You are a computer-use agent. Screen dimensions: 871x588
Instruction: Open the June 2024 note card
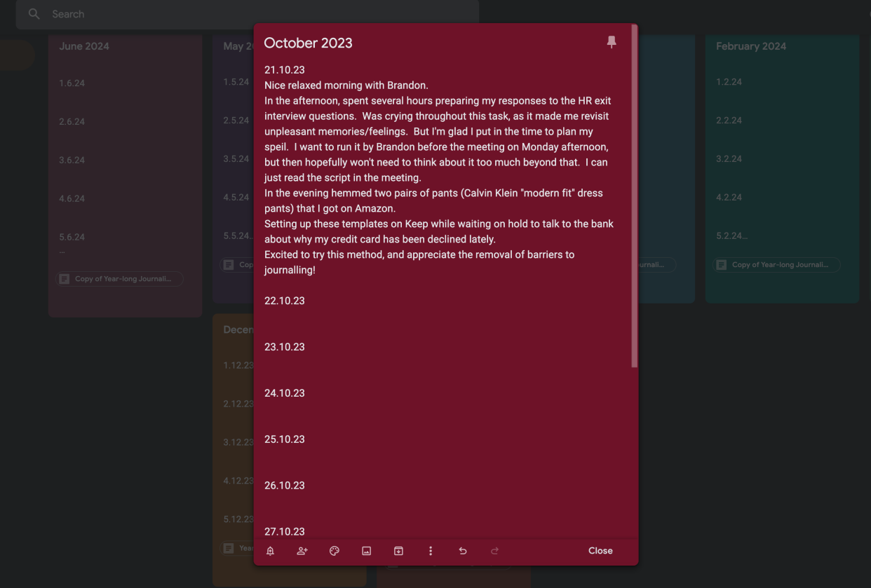click(x=126, y=175)
